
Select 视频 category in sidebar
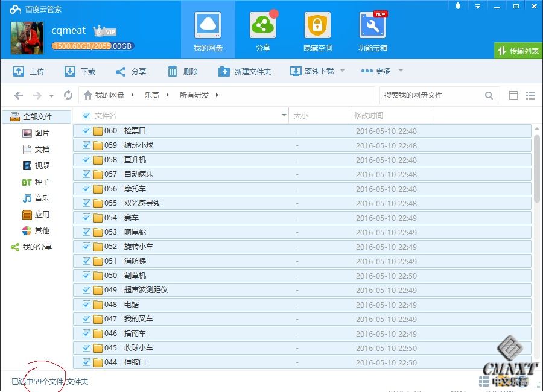pyautogui.click(x=42, y=166)
